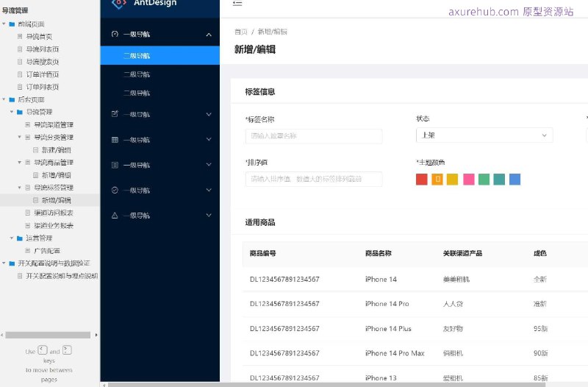Screen dimensions: 588x387
Task: Collapse the 导流商品管理 tree arrow
Action: click(20, 162)
